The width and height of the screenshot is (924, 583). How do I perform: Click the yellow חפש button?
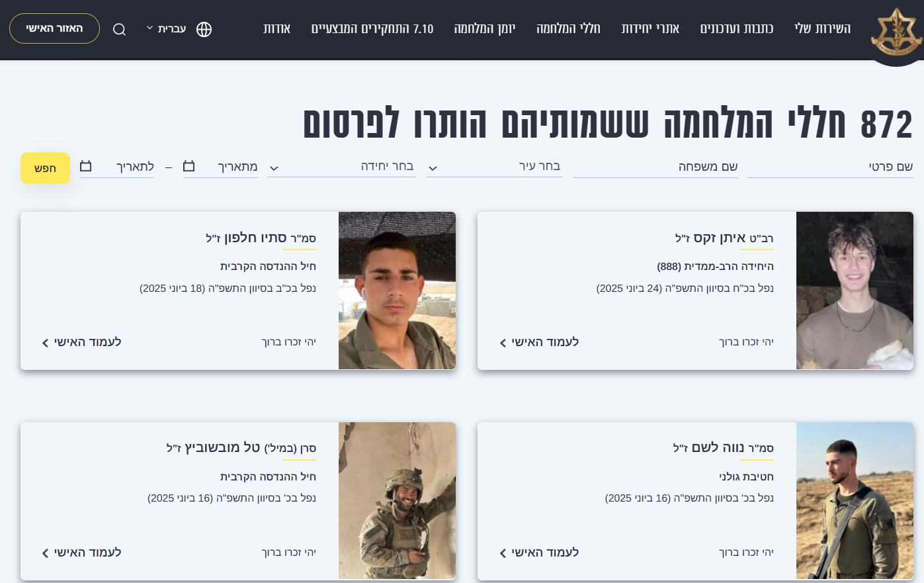[45, 168]
